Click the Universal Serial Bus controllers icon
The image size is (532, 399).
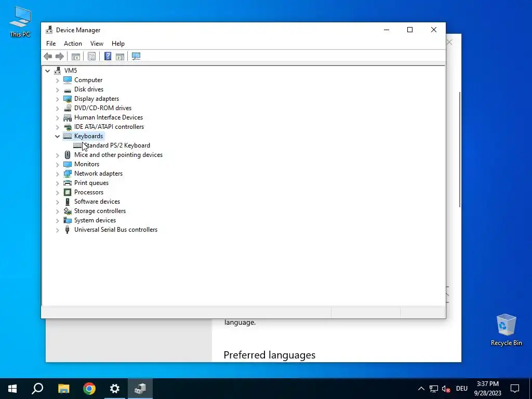[68, 230]
